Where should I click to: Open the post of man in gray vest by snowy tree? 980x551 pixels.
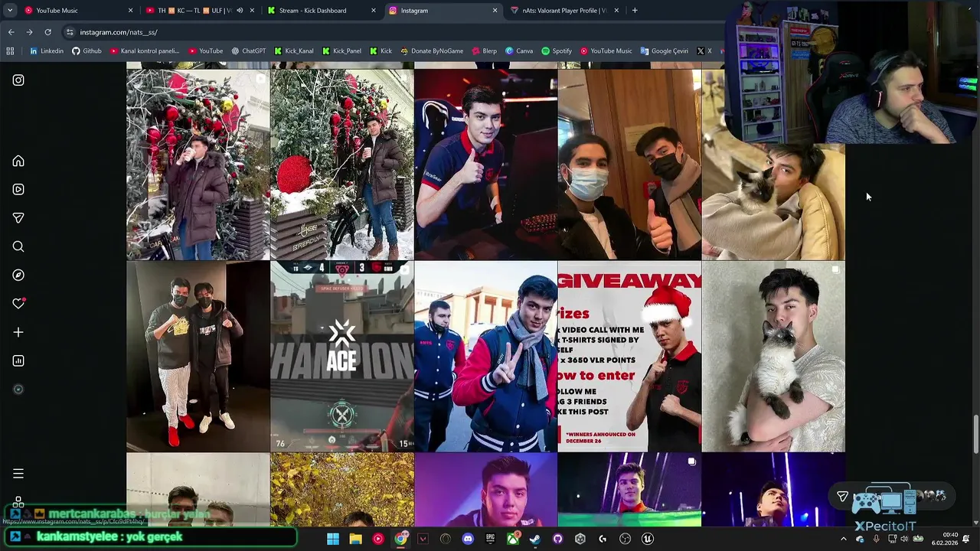pyautogui.click(x=341, y=165)
